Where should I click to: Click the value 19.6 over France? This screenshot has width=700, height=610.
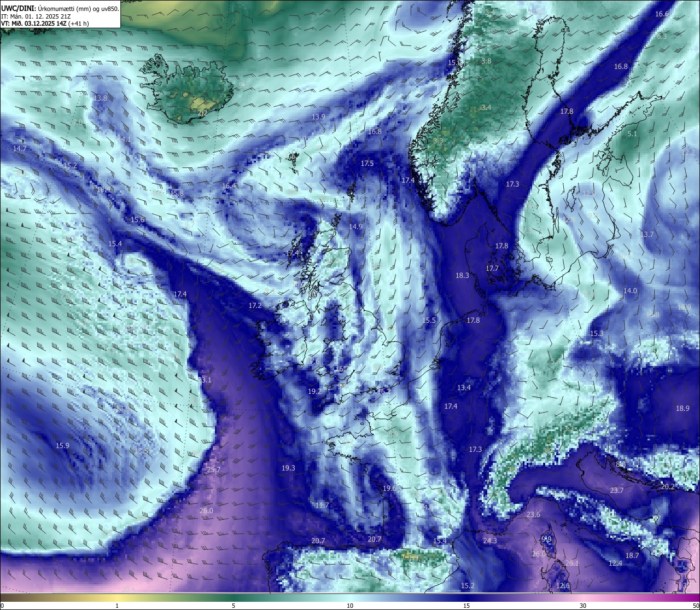pyautogui.click(x=389, y=488)
